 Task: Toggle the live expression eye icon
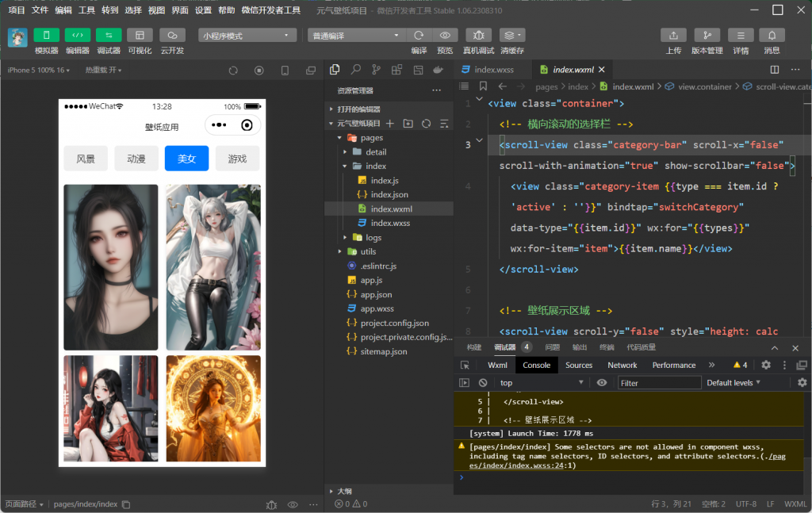click(x=602, y=383)
